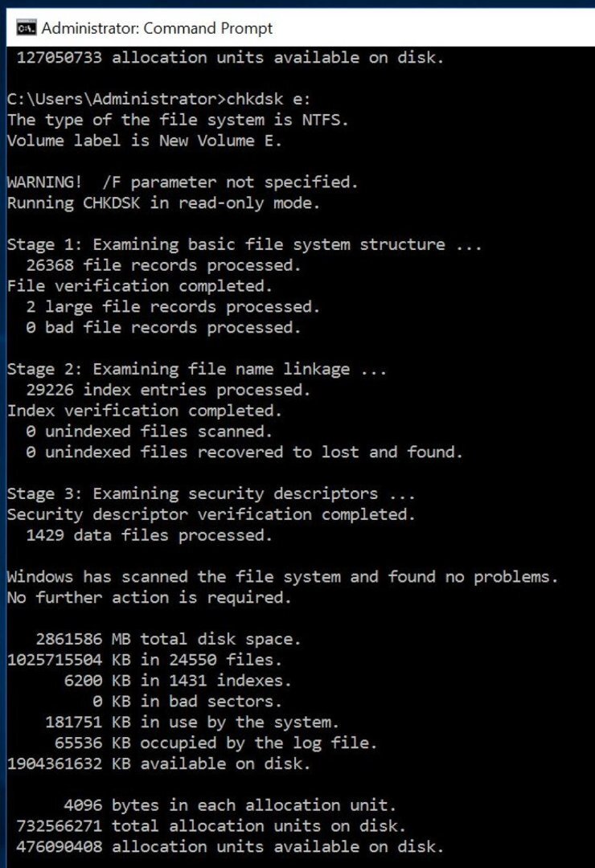The image size is (595, 868).
Task: Click the Administrator: Command Prompt title bar
Action: pos(300,27)
